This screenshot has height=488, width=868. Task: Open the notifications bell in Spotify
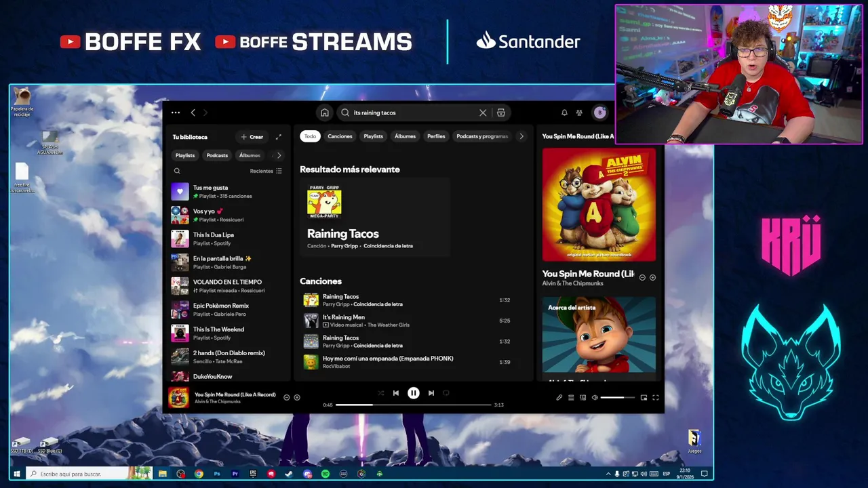(564, 113)
